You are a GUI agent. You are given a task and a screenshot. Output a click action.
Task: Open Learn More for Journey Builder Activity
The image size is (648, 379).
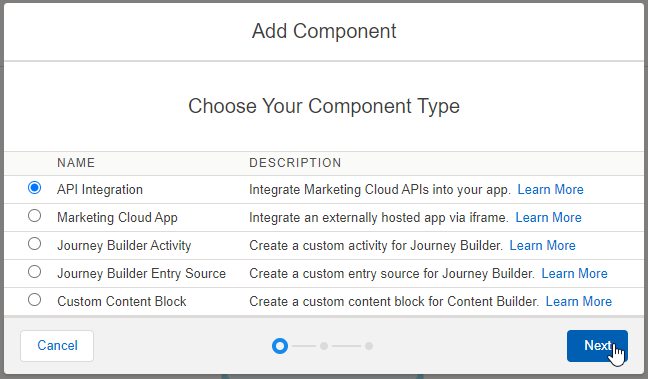tap(542, 246)
